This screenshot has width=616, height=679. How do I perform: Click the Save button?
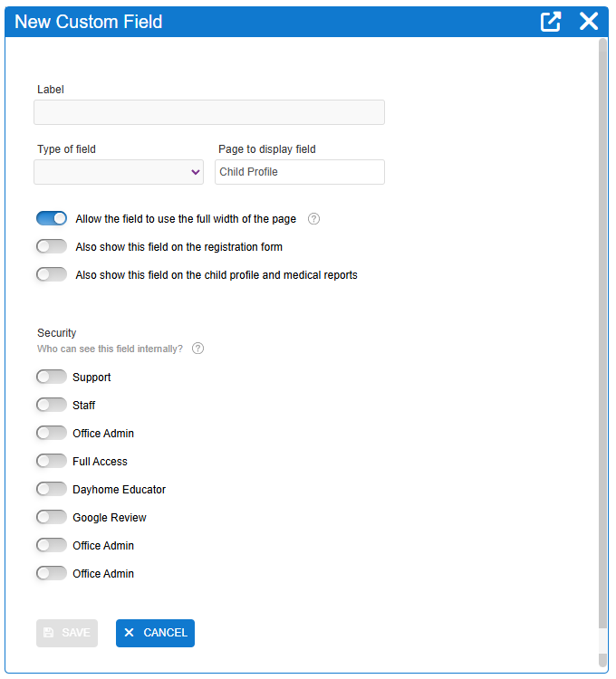(67, 633)
